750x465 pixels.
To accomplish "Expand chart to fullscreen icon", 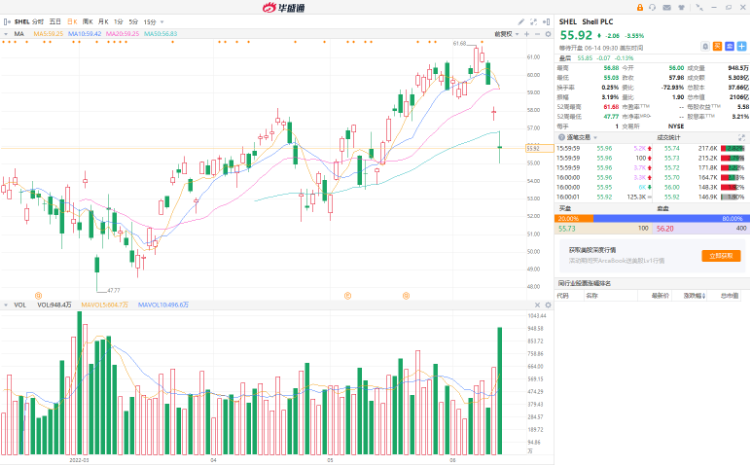I will (533, 22).
